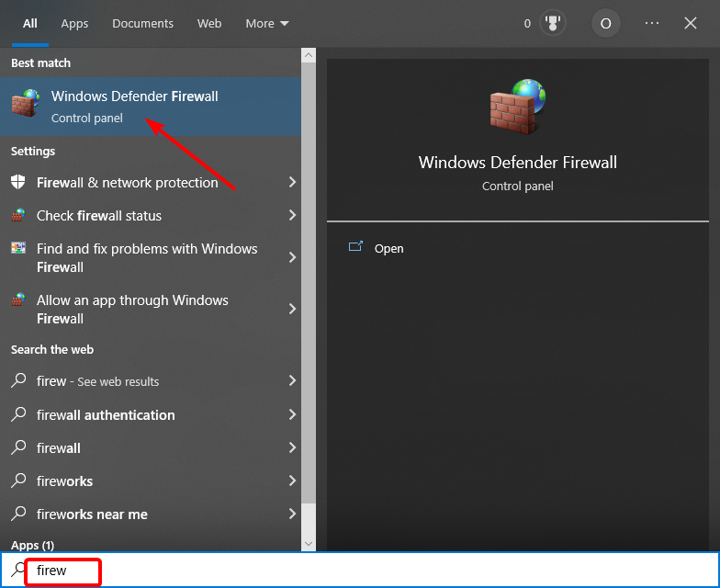The width and height of the screenshot is (720, 588).
Task: Open Windows Defender Firewall best match result
Action: (151, 107)
